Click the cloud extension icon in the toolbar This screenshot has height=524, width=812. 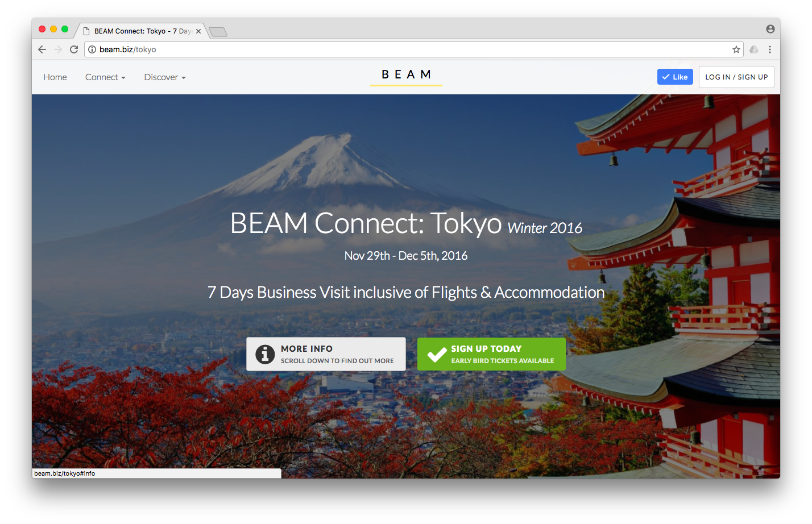pos(754,49)
